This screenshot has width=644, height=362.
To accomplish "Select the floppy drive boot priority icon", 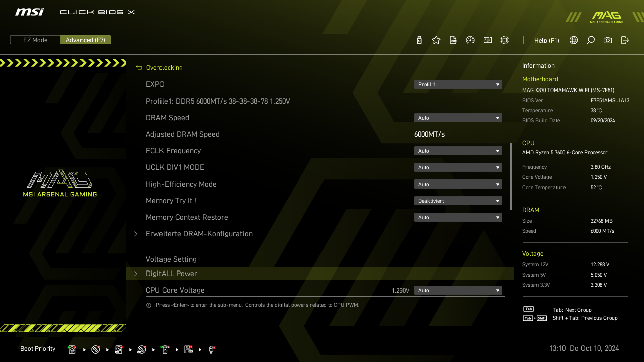I will tap(189, 349).
